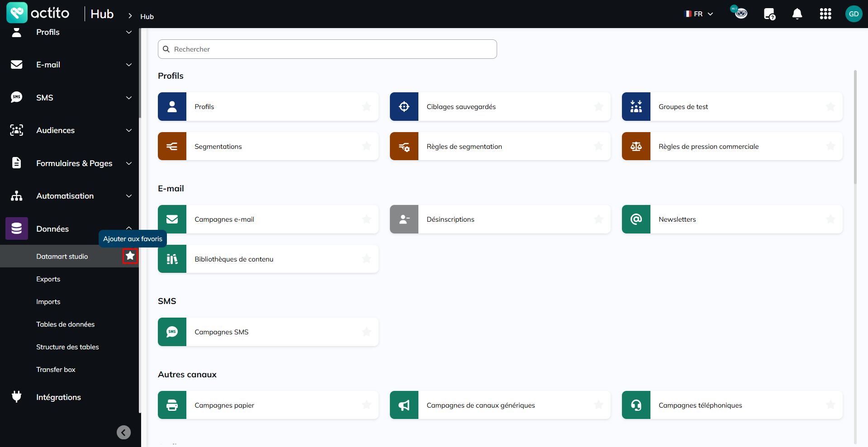The image size is (868, 447).
Task: Open Campagnes de canaux génériques label
Action: (x=480, y=405)
